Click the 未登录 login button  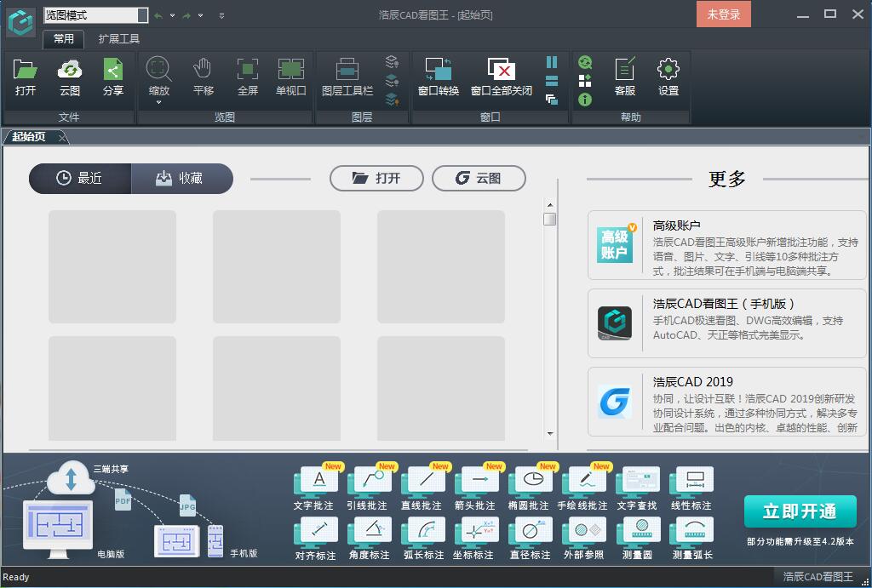723,14
